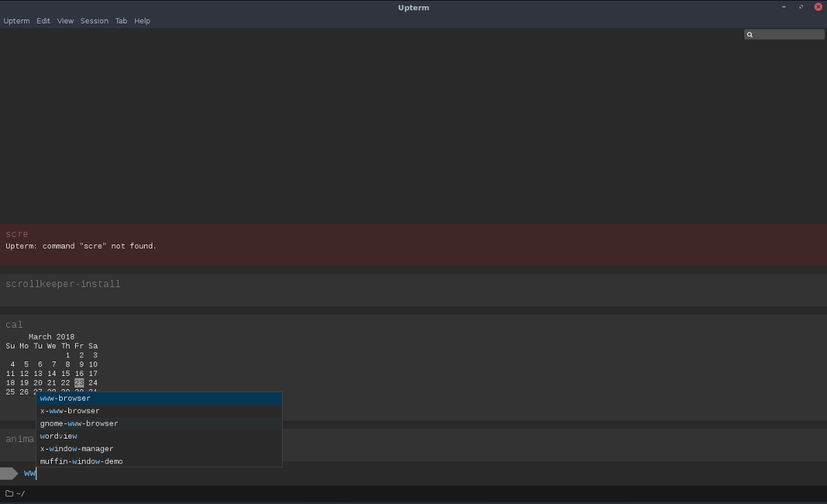Click the highlighted date 23 in the calendar
The width and height of the screenshot is (827, 504).
pyautogui.click(x=79, y=382)
